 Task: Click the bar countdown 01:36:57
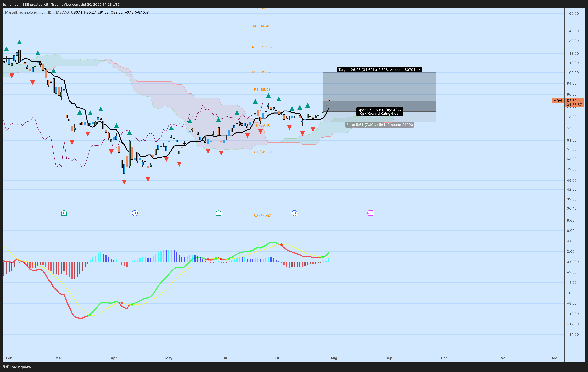tap(574, 104)
